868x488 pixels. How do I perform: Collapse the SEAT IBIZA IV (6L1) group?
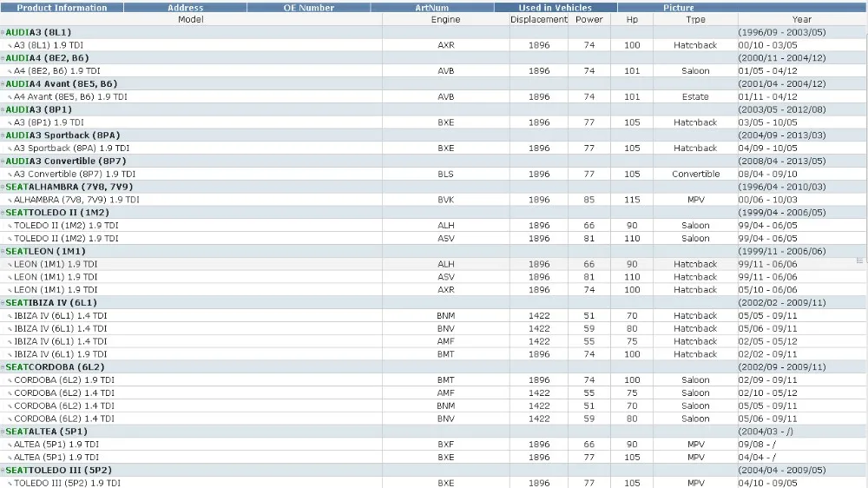[x=3, y=303]
